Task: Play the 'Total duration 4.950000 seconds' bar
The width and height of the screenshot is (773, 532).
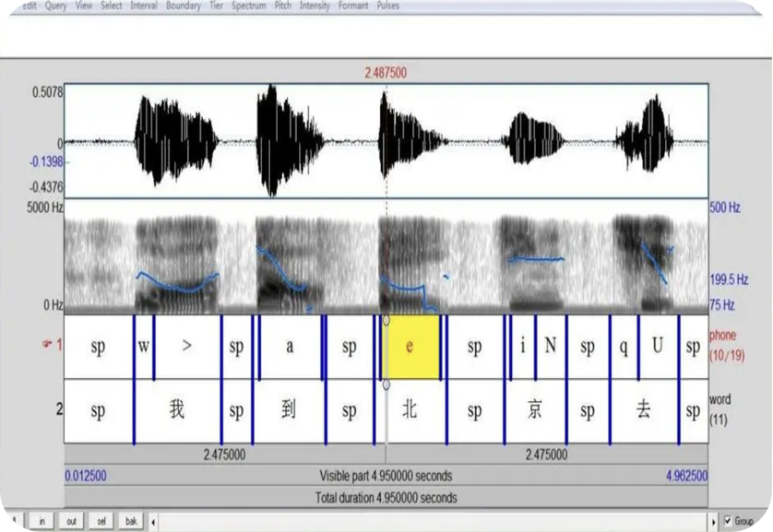Action: (x=386, y=497)
